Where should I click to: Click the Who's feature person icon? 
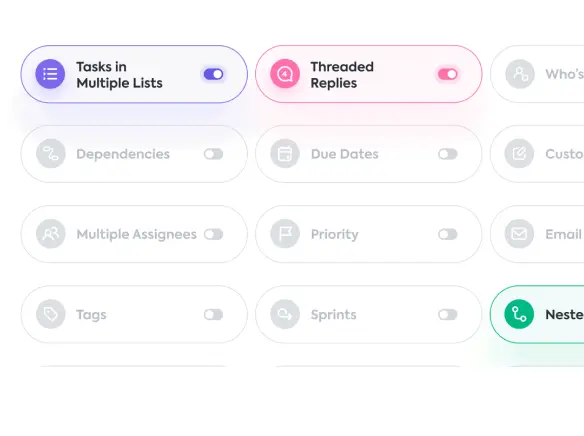point(520,74)
